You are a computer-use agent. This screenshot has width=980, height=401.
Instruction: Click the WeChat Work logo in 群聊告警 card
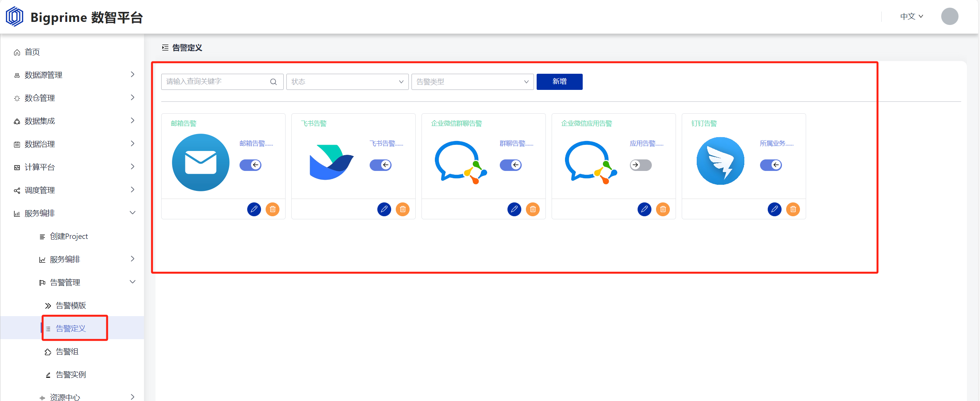tap(461, 162)
